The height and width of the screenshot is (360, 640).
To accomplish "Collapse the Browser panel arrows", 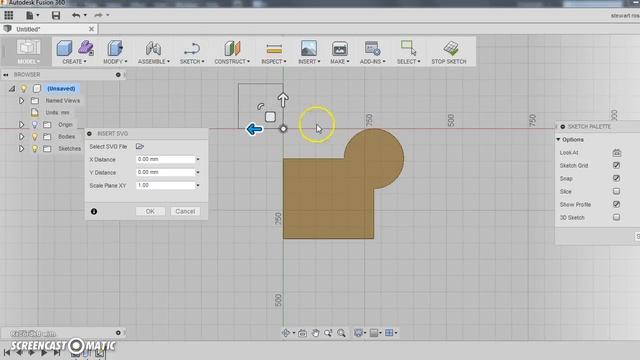I will 6,75.
